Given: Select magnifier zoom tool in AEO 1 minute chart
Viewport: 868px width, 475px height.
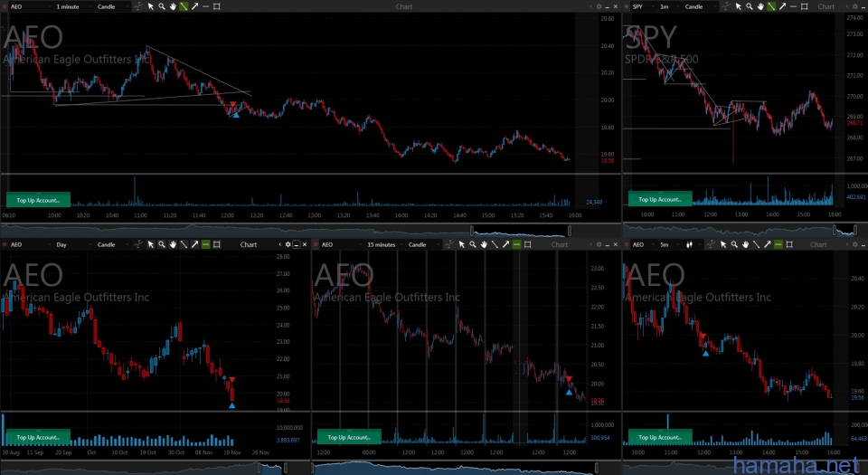Looking at the screenshot, I should [x=162, y=6].
